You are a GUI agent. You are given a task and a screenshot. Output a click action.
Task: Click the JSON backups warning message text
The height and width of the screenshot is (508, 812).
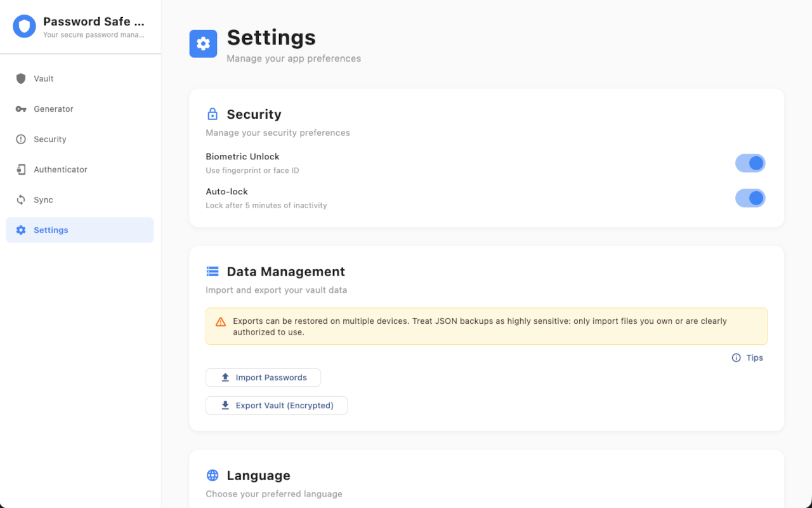click(x=480, y=326)
